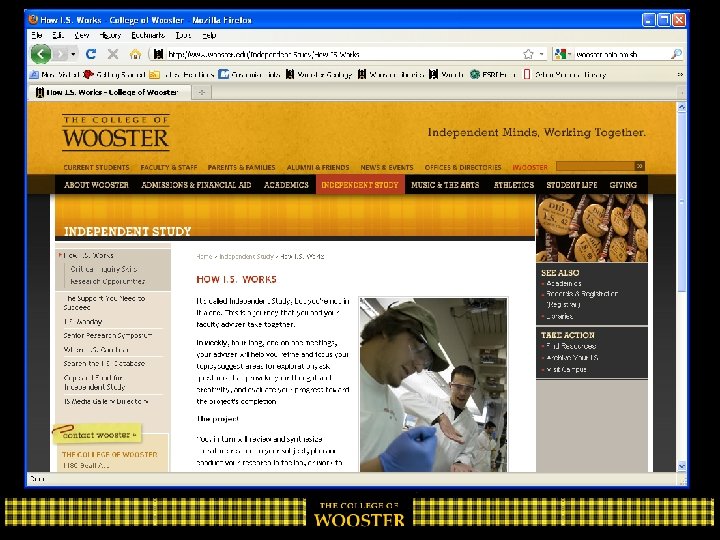Viewport: 720px width, 540px height.
Task: Open Search the I.S. Database link
Action: coord(104,363)
